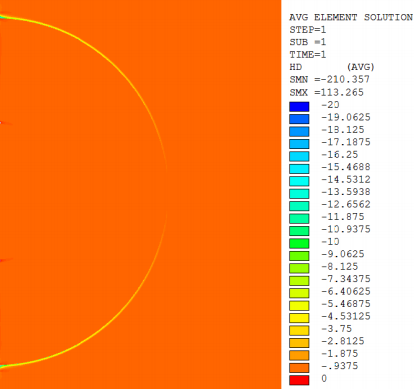Select the teal swatch for -12.6562
This screenshot has width=414, height=389.
pos(299,206)
